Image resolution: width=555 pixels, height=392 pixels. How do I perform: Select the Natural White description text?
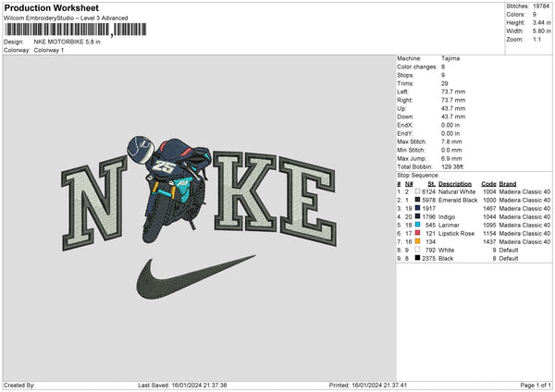click(457, 191)
